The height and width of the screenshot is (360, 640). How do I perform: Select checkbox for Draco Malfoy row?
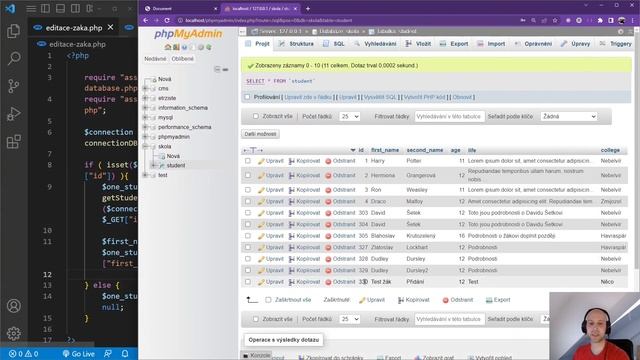[248, 201]
